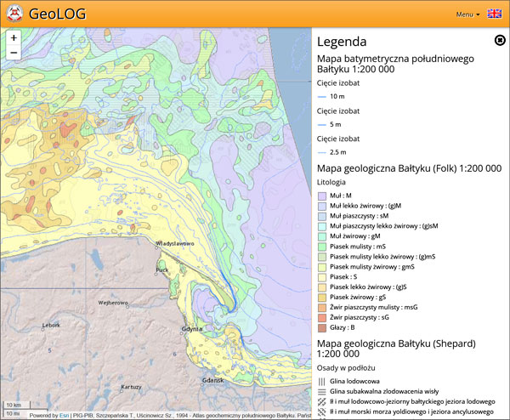The width and height of the screenshot is (510, 420).
Task: Click the Żwir piaszczysty : sG swatch
Action: click(x=321, y=317)
